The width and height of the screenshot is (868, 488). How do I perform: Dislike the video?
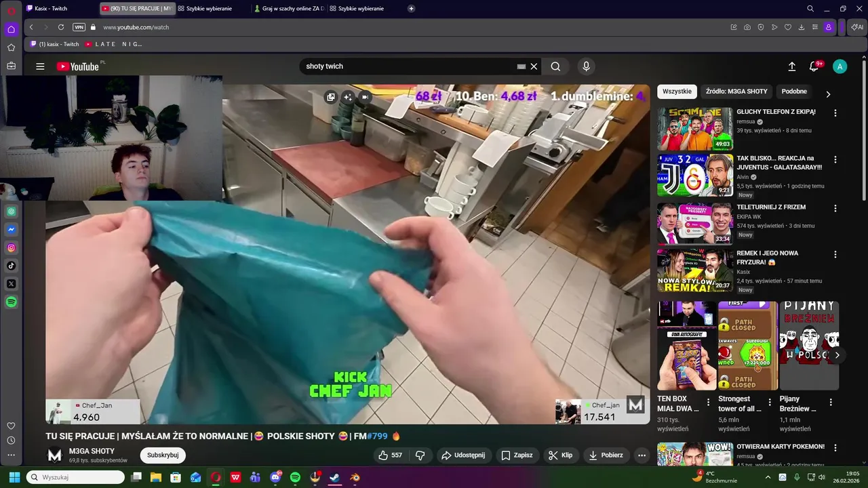point(420,455)
